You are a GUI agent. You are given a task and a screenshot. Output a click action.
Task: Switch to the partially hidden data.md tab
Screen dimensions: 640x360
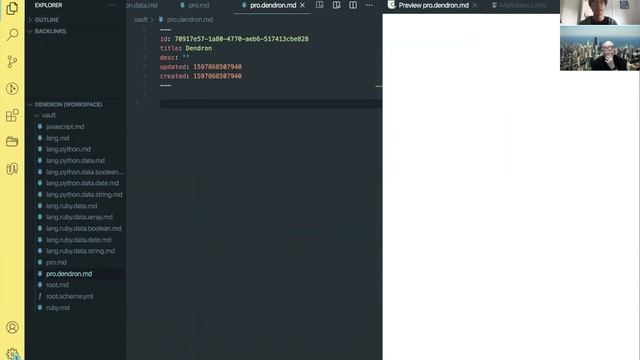(x=142, y=5)
